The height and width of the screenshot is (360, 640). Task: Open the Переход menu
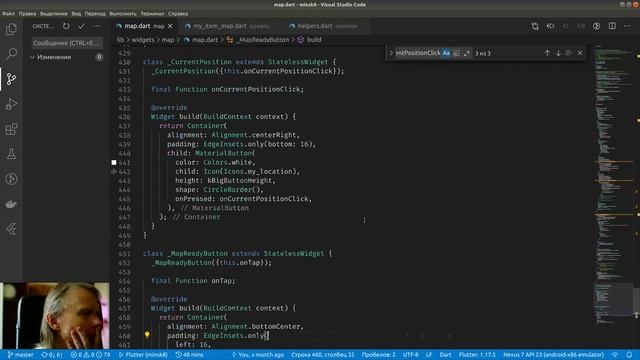point(95,13)
